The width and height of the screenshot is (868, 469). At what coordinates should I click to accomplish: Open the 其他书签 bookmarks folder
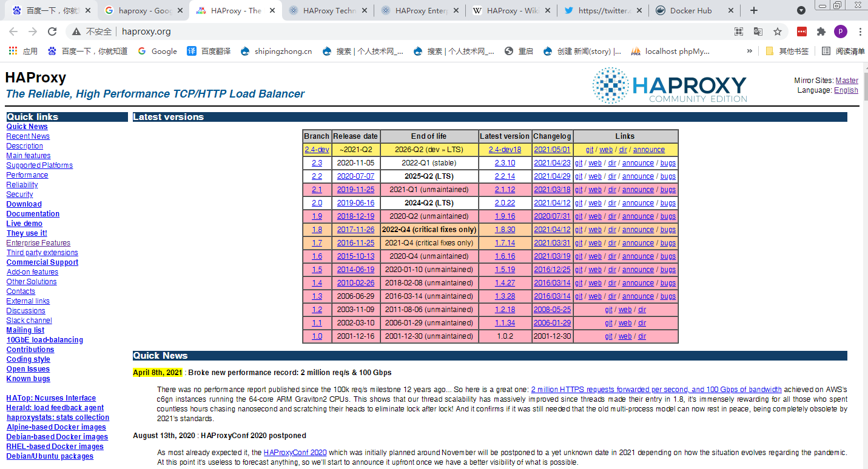(x=787, y=51)
